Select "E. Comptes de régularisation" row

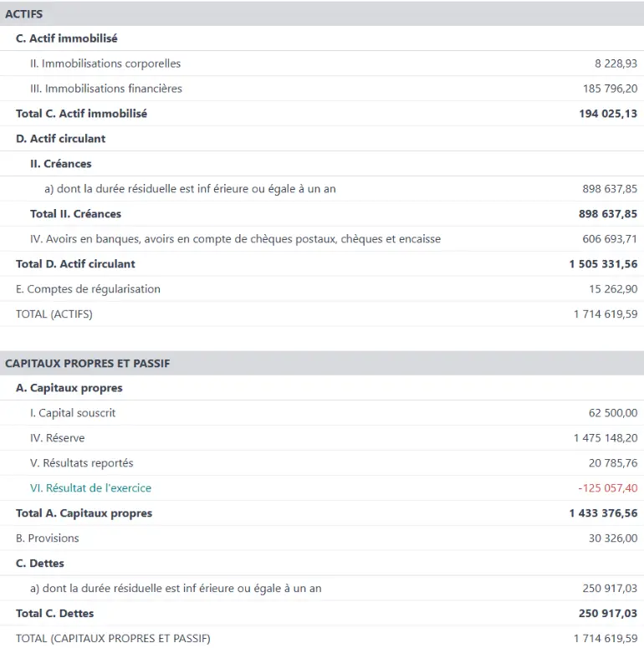[88, 289]
